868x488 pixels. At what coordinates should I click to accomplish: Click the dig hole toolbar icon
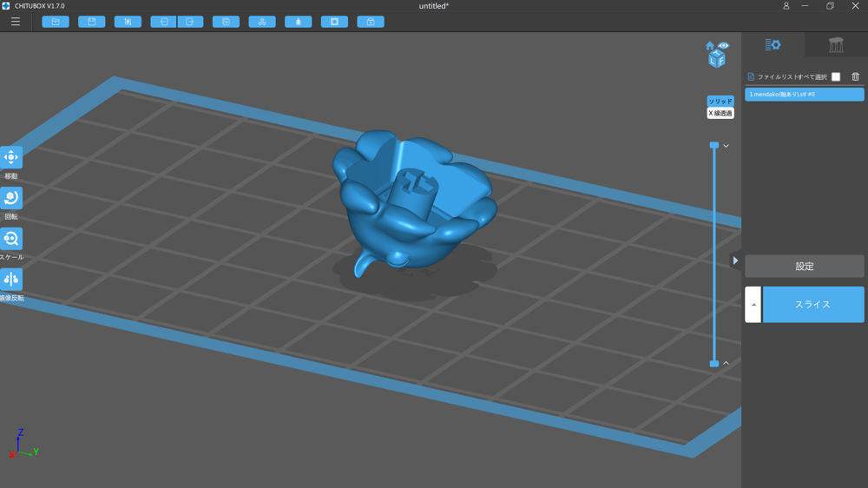334,22
